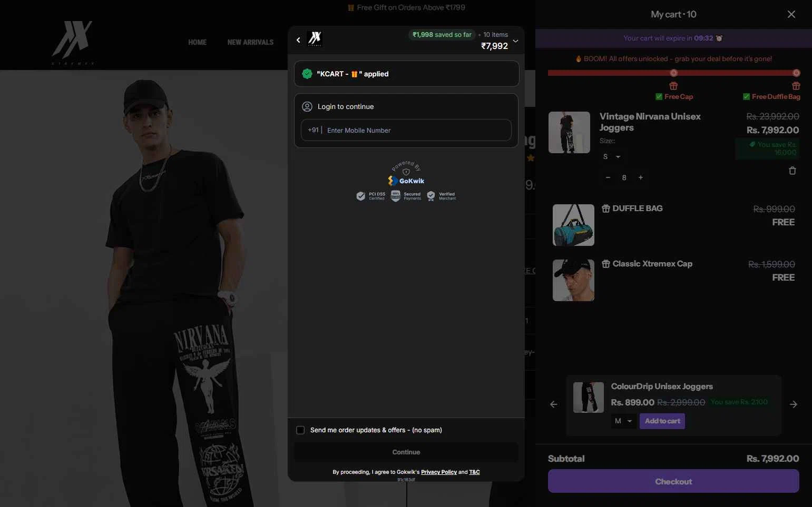Click the Free Cap green checkmark
The height and width of the screenshot is (507, 812).
pos(659,97)
